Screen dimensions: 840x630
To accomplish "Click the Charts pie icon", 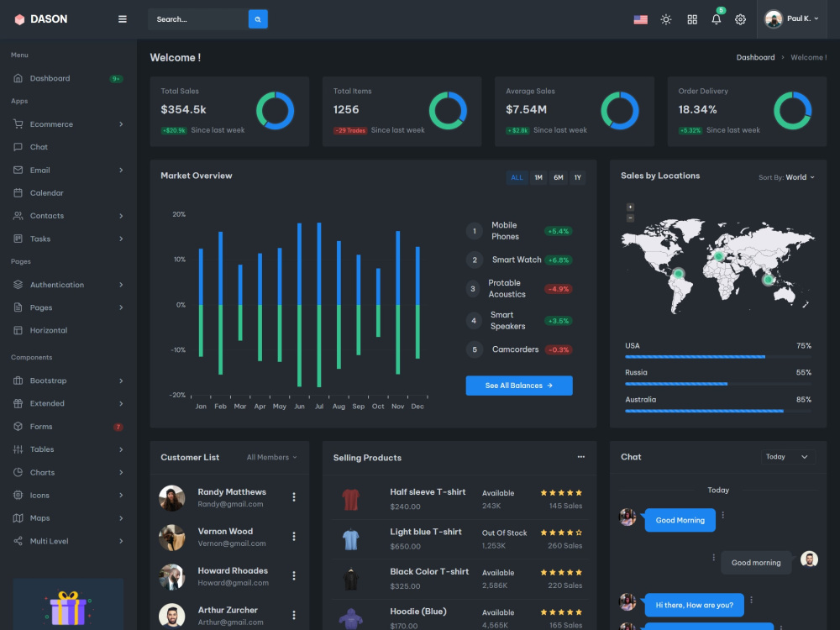I will (18, 472).
